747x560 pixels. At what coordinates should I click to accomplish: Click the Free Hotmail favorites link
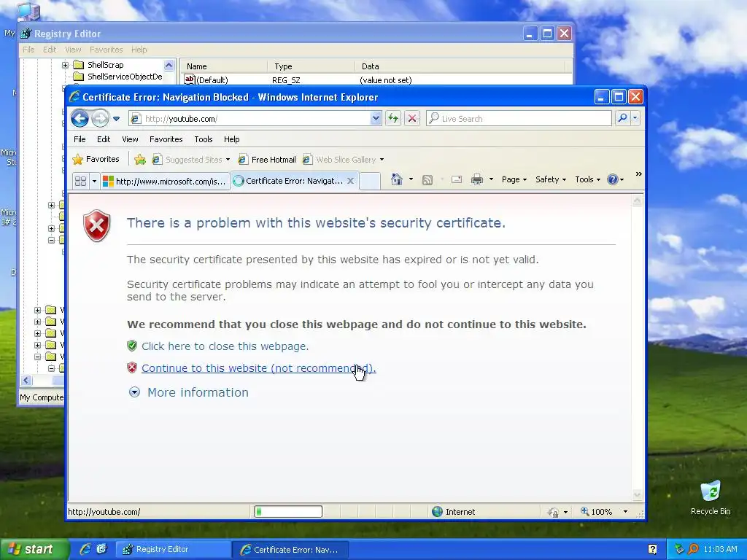tap(267, 160)
